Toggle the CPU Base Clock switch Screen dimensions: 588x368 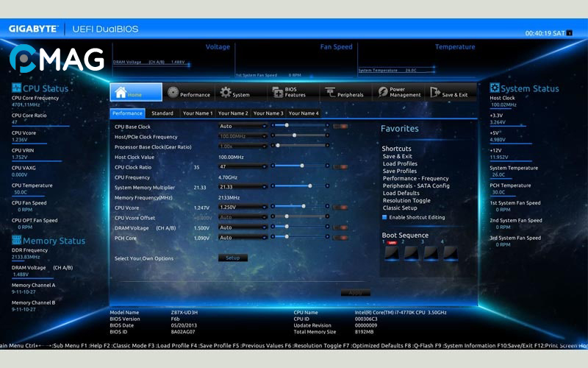tap(340, 127)
